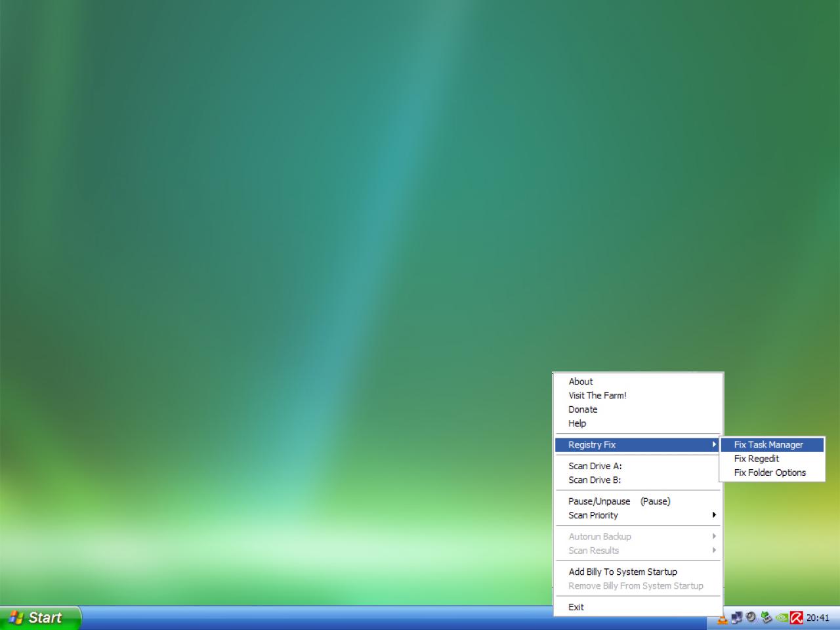Select Fix Task Manager in the submenu

772,445
